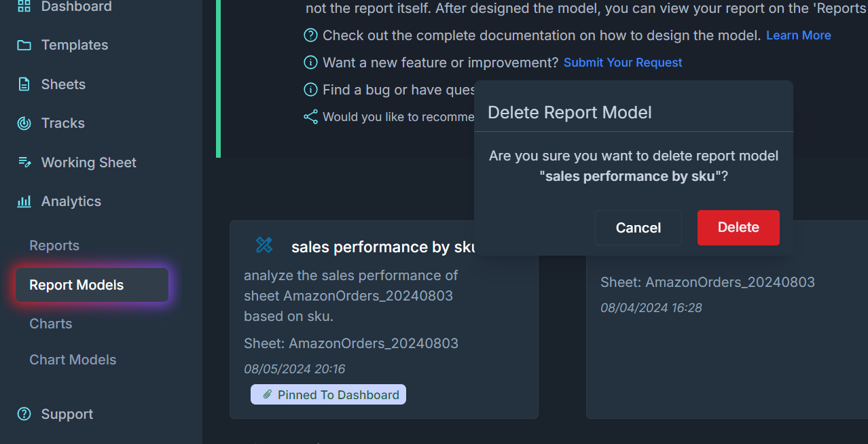Select Working Sheet in sidebar
The height and width of the screenshot is (444, 868).
pyautogui.click(x=89, y=163)
